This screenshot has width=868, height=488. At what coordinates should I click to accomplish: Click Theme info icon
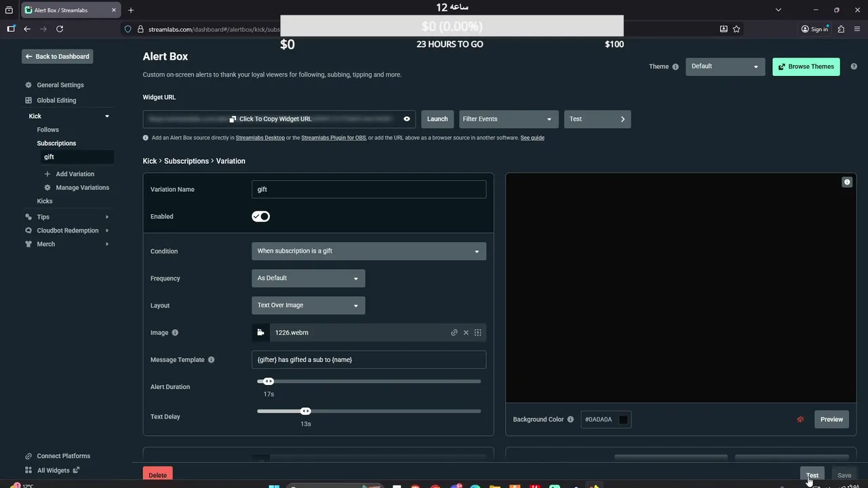pyautogui.click(x=675, y=66)
